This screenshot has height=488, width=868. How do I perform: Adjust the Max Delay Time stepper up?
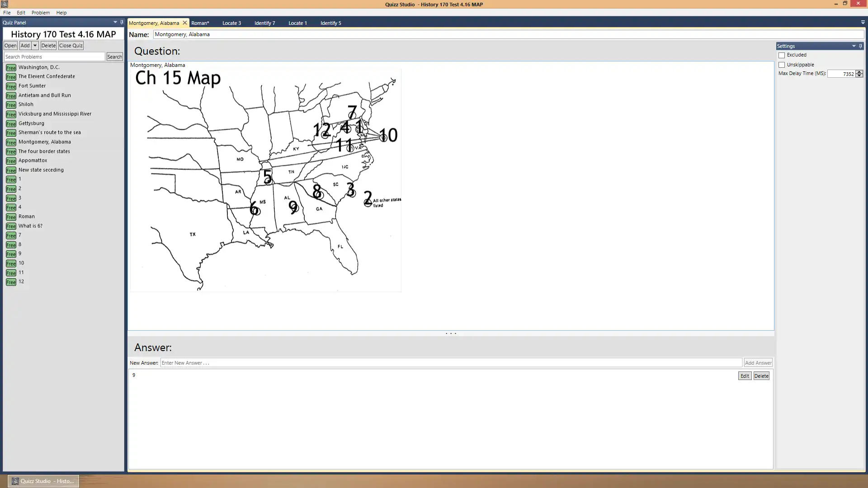860,71
